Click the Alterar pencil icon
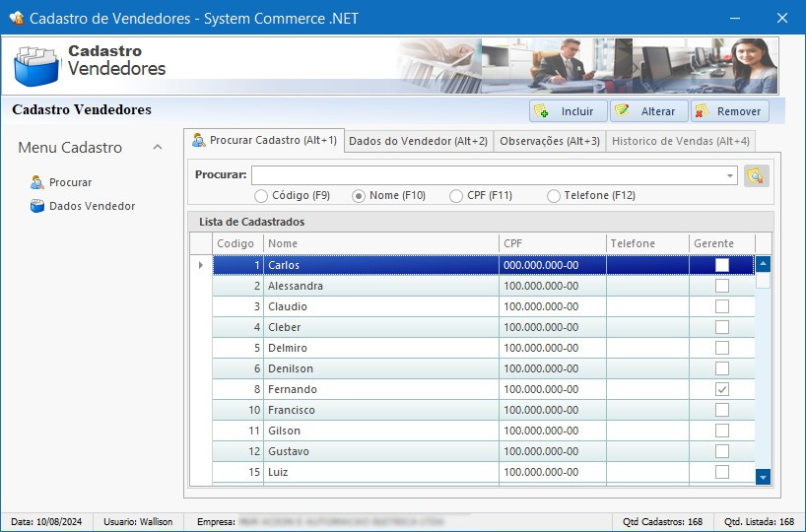This screenshot has width=806, height=532. 623,111
